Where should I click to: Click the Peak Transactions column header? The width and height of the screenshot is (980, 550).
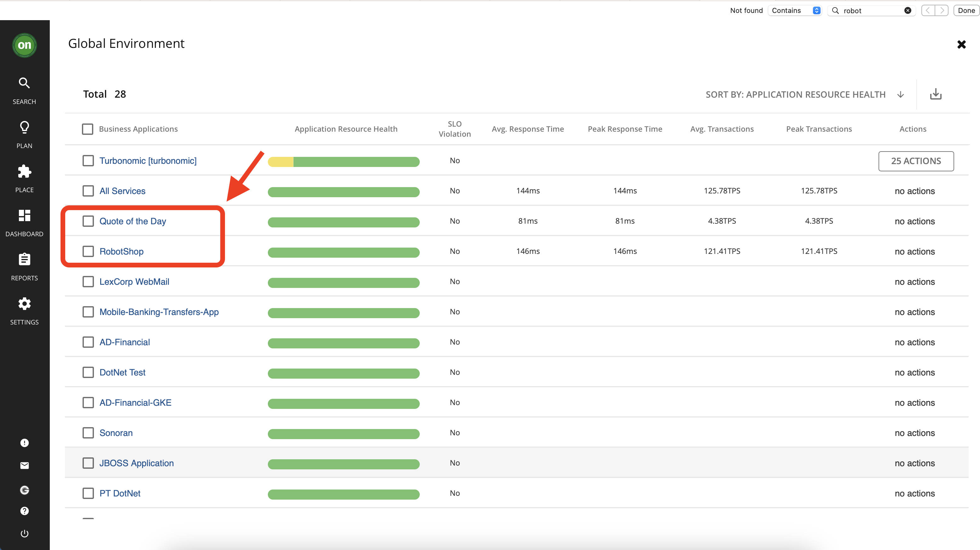tap(819, 129)
